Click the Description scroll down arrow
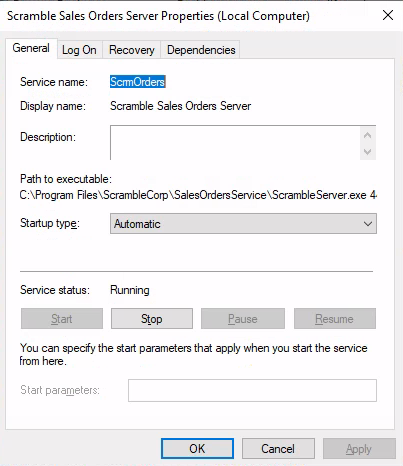The width and height of the screenshot is (403, 466). (x=368, y=152)
